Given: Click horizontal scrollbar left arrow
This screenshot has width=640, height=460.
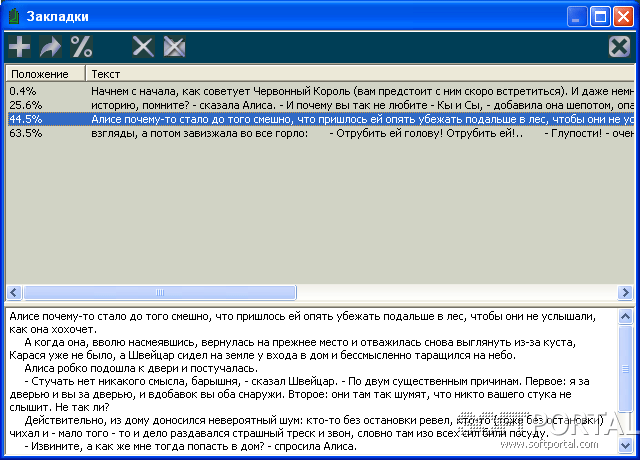Looking at the screenshot, I should click(x=13, y=292).
